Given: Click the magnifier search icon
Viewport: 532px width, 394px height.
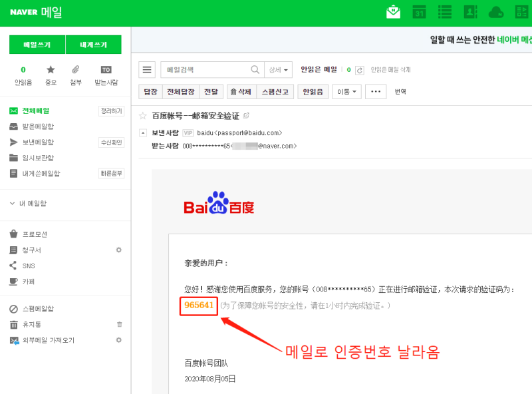Looking at the screenshot, I should 255,70.
